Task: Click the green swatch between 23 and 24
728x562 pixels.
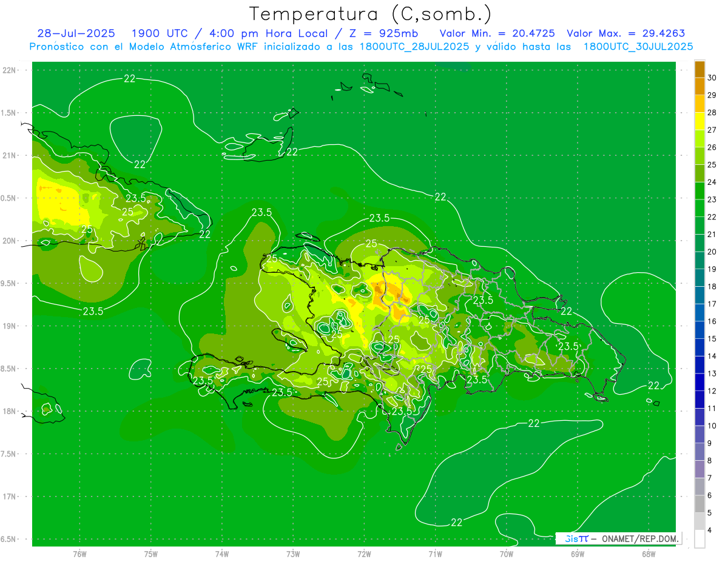Action: click(x=699, y=191)
